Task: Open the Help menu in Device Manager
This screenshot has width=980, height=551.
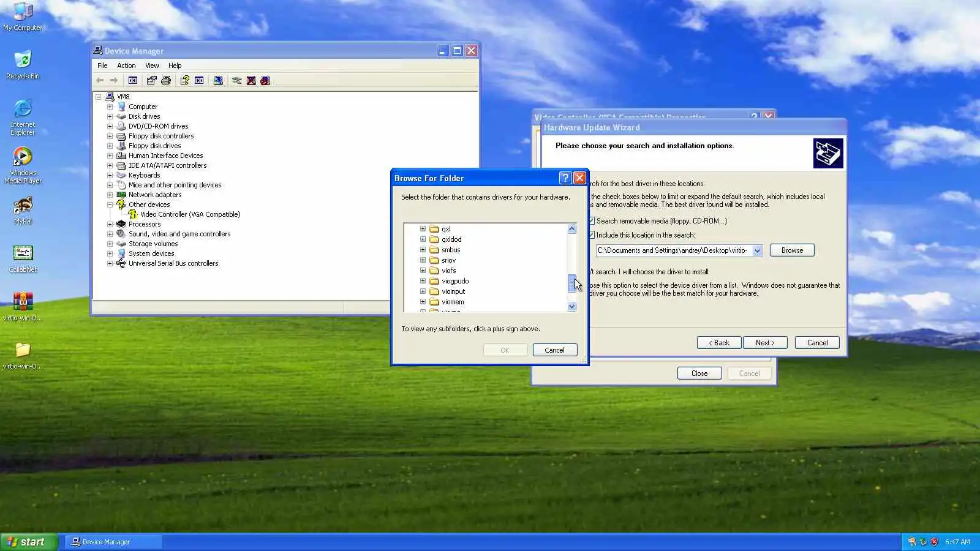Action: tap(175, 66)
